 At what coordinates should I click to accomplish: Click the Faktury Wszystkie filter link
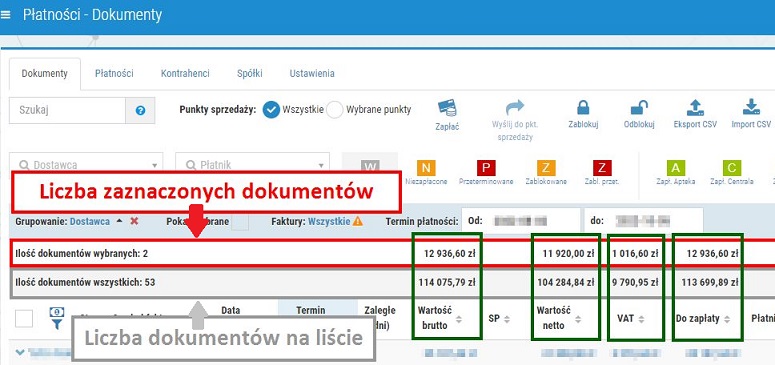tap(329, 222)
